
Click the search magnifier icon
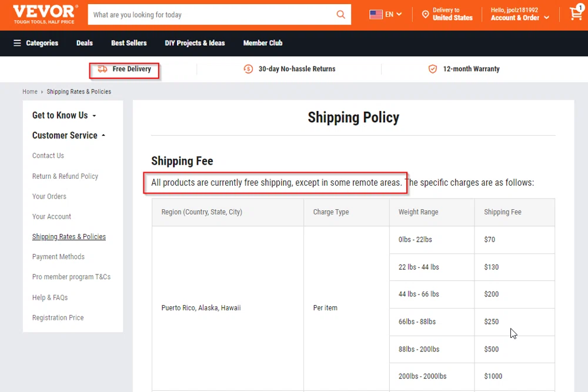(341, 14)
